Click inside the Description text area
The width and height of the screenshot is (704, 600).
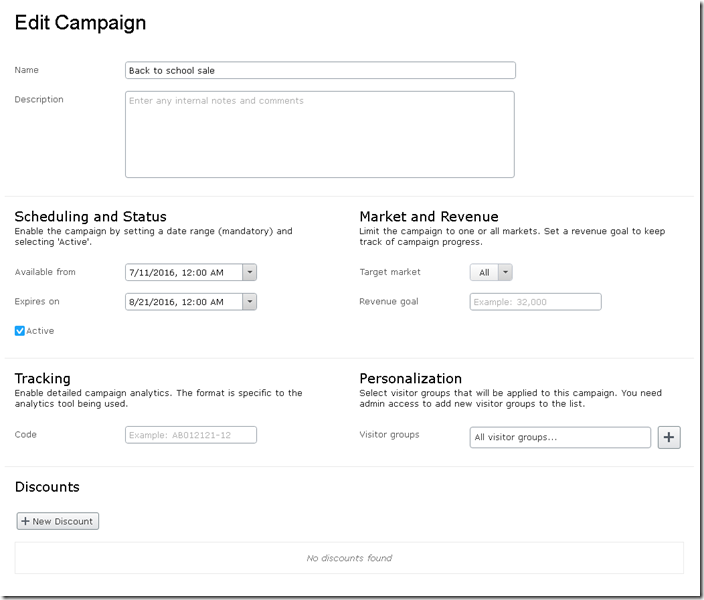[320, 135]
